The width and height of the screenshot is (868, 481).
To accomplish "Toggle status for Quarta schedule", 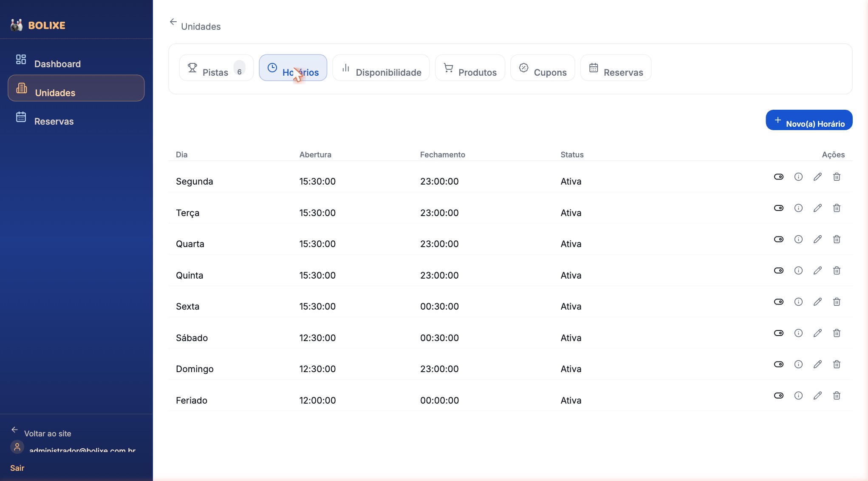I will point(778,239).
